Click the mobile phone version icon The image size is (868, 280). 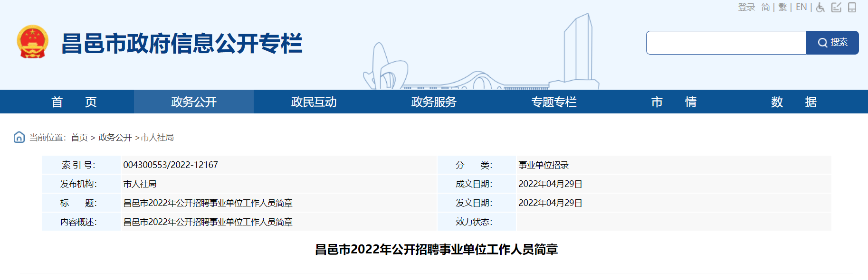[852, 8]
